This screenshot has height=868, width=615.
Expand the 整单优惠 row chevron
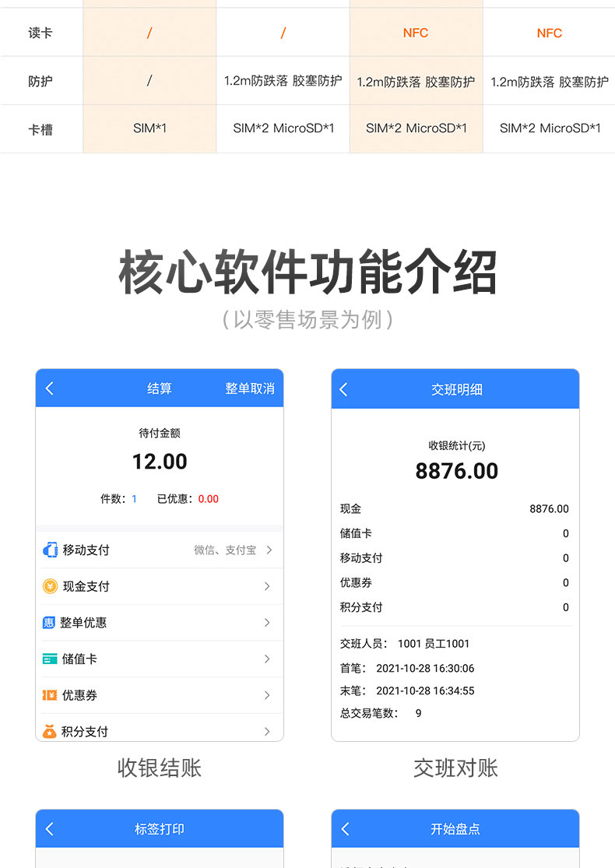click(267, 623)
